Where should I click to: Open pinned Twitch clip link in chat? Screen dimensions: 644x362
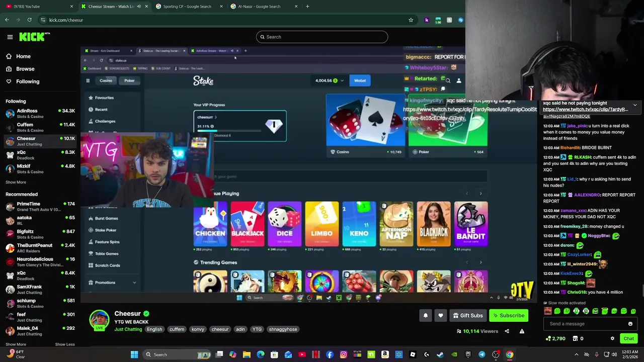[x=585, y=110]
